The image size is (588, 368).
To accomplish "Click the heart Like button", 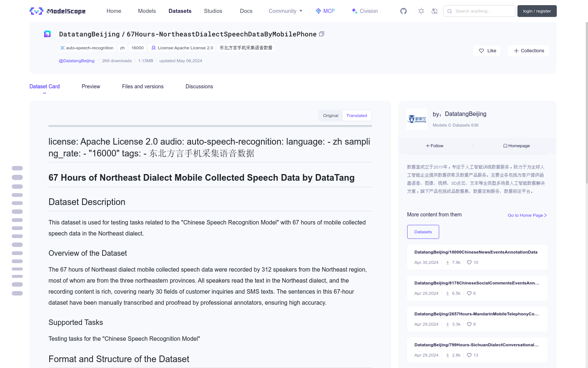I will pyautogui.click(x=487, y=51).
